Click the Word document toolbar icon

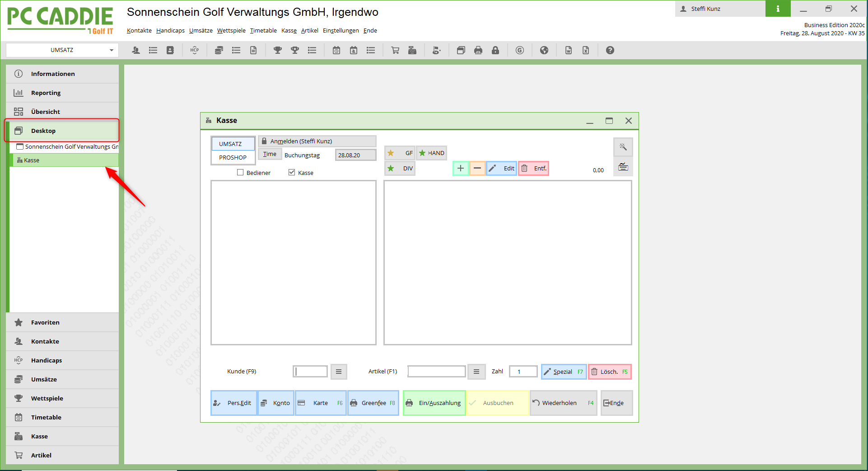(x=569, y=50)
